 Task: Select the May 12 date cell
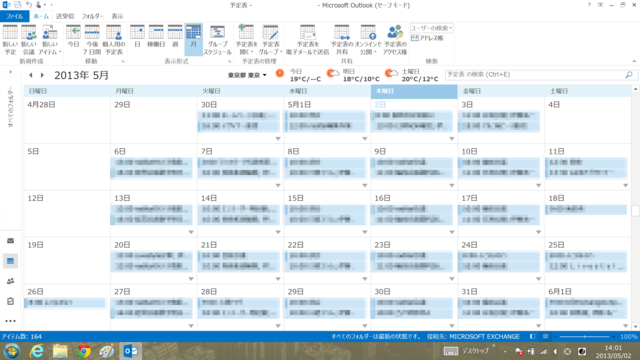[x=67, y=213]
